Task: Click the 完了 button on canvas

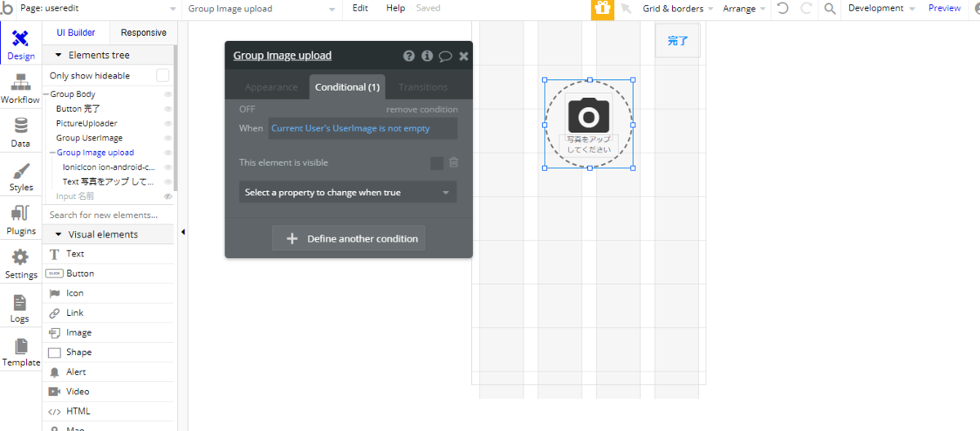Action: point(678,41)
